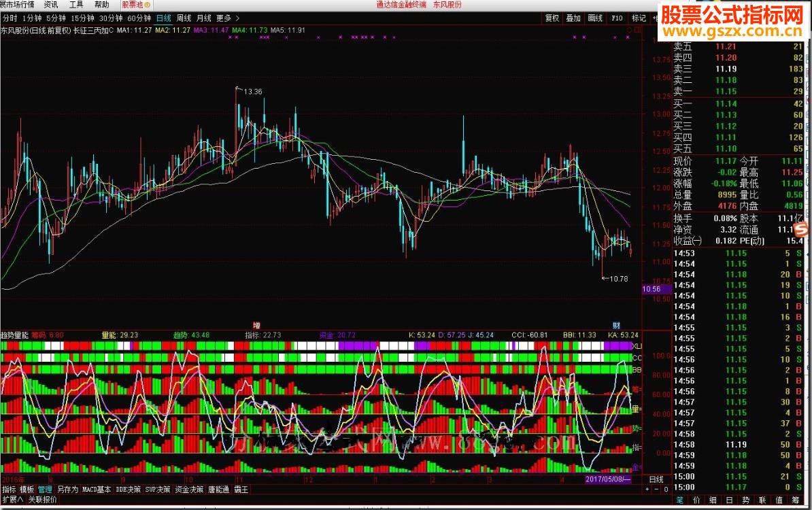Select the MACD基本 indicator tab
Image resolution: width=812 pixels, height=510 pixels.
(x=97, y=490)
